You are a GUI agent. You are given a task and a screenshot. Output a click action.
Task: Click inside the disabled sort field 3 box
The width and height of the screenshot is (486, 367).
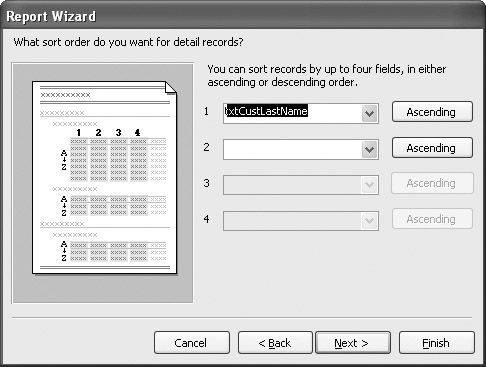coord(292,185)
